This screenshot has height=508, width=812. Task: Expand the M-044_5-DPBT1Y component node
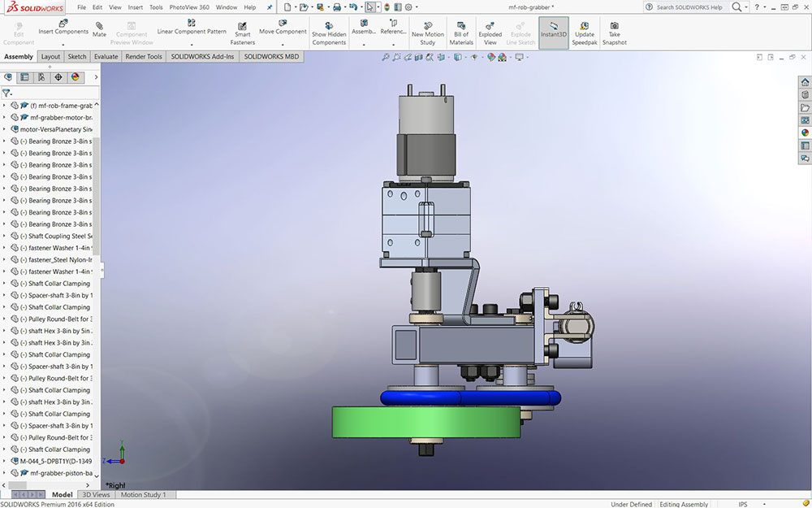[5, 461]
